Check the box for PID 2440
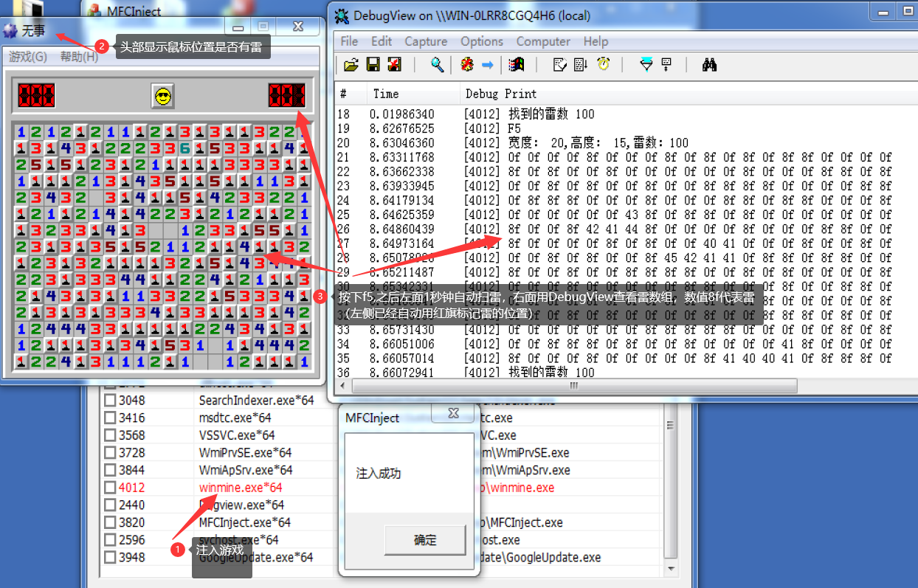Image resolution: width=918 pixels, height=588 pixels. [x=110, y=505]
